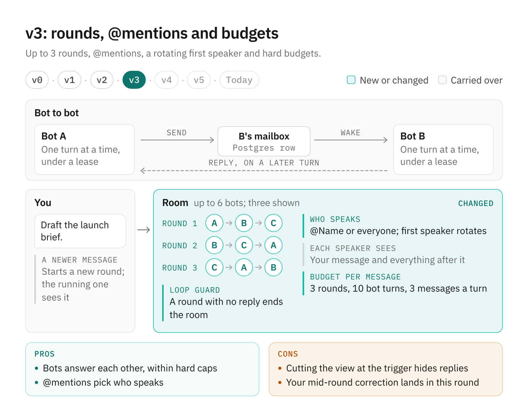Select the v1 version pill
Screen dimensions: 528x420
click(x=69, y=80)
